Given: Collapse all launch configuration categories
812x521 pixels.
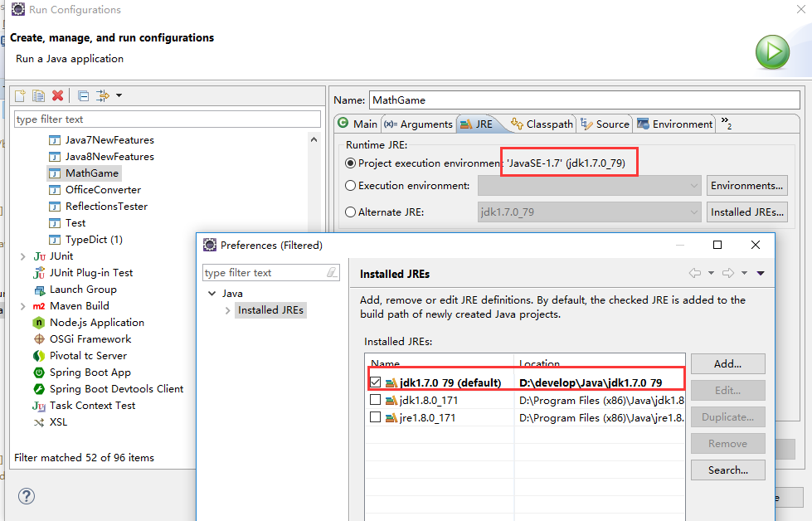Looking at the screenshot, I should [83, 95].
